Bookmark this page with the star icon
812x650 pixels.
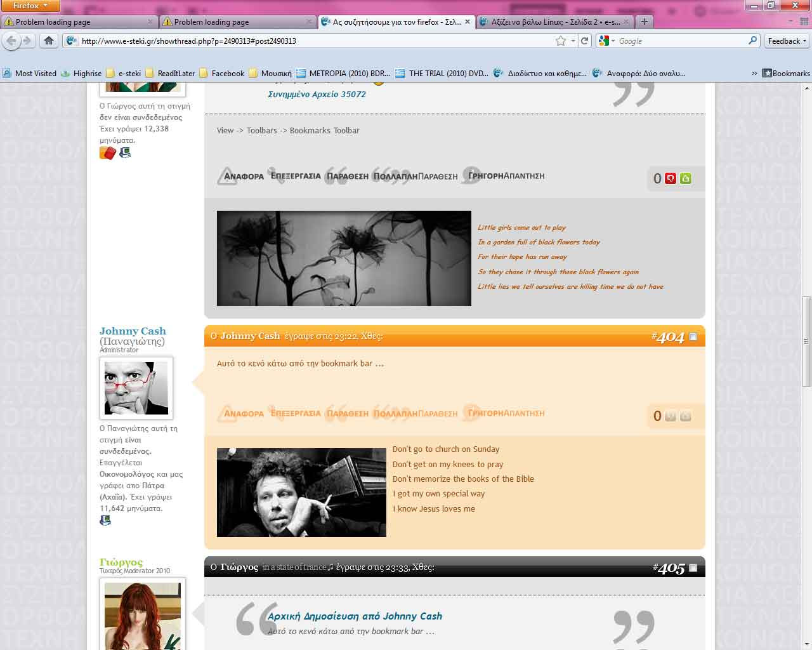pyautogui.click(x=561, y=41)
